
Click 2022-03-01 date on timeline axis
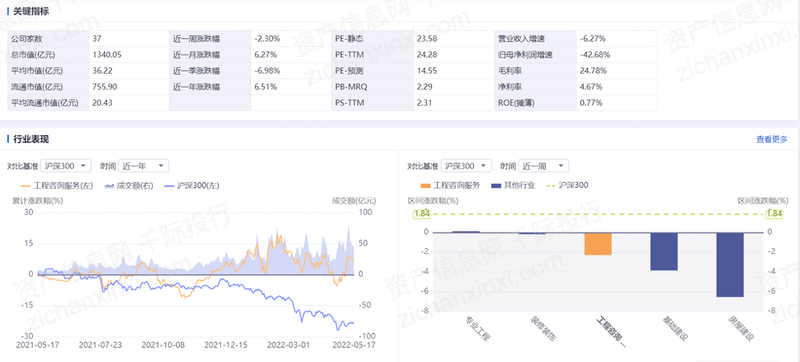288,345
